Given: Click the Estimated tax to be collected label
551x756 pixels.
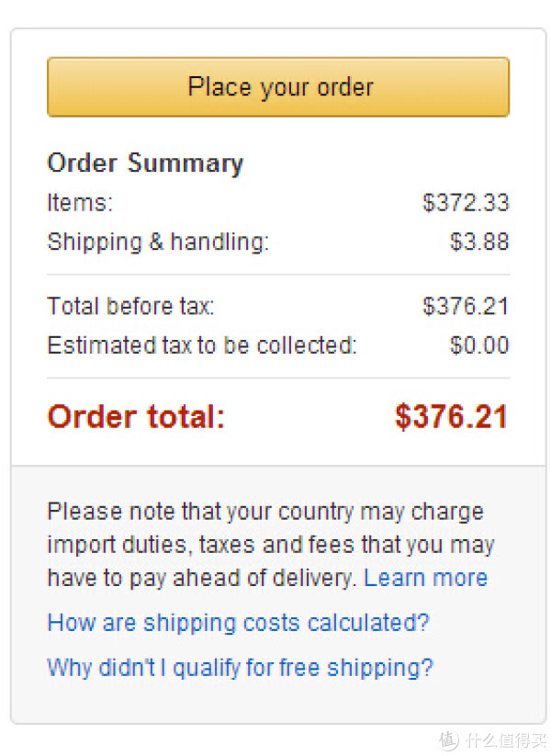Looking at the screenshot, I should 201,345.
